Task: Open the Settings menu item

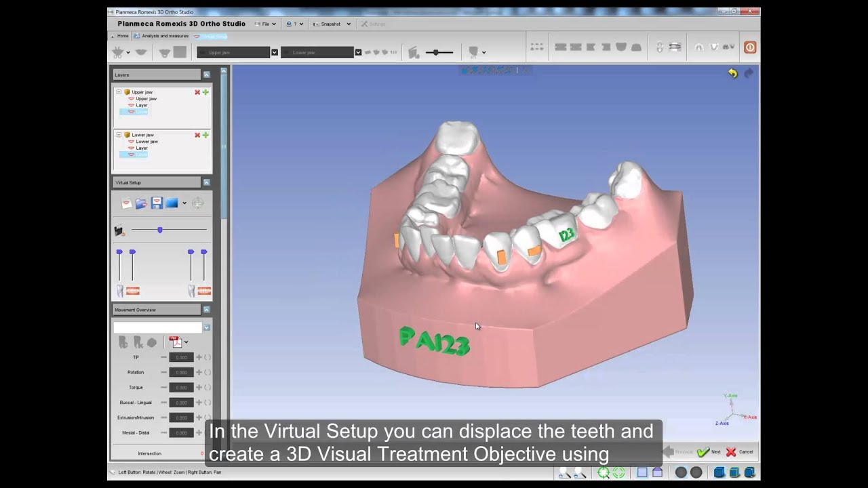Action: tap(373, 24)
